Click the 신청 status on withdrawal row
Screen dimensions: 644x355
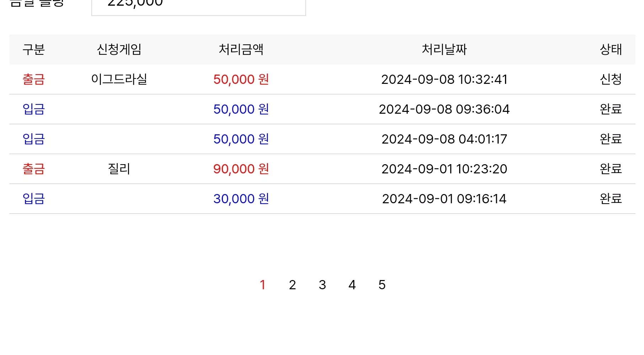pos(611,79)
